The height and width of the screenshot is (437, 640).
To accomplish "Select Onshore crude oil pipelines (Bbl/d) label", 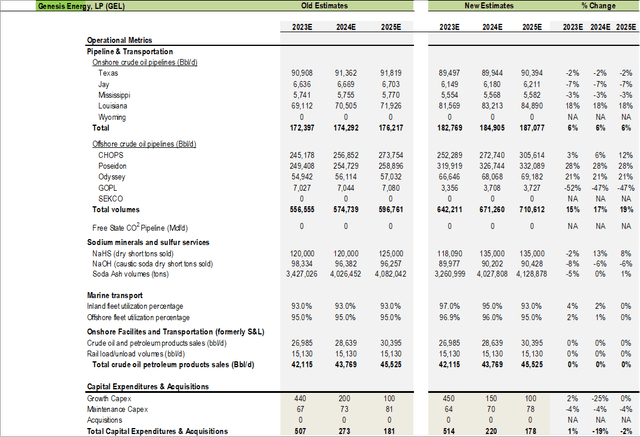I will click(145, 62).
